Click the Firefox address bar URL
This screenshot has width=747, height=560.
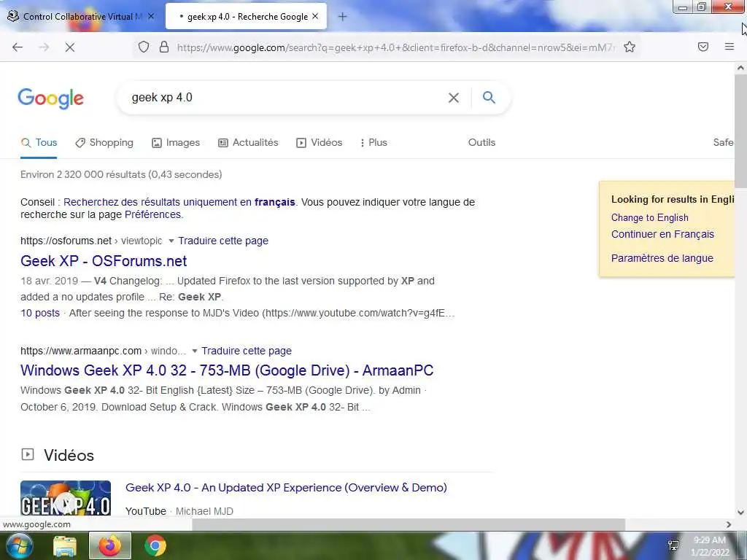(x=395, y=47)
